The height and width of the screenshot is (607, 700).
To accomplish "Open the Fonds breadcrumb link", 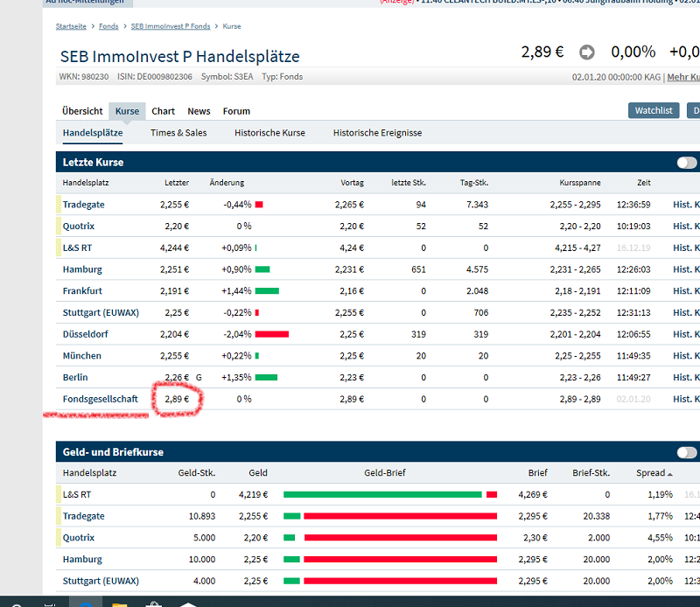I will coord(108,26).
